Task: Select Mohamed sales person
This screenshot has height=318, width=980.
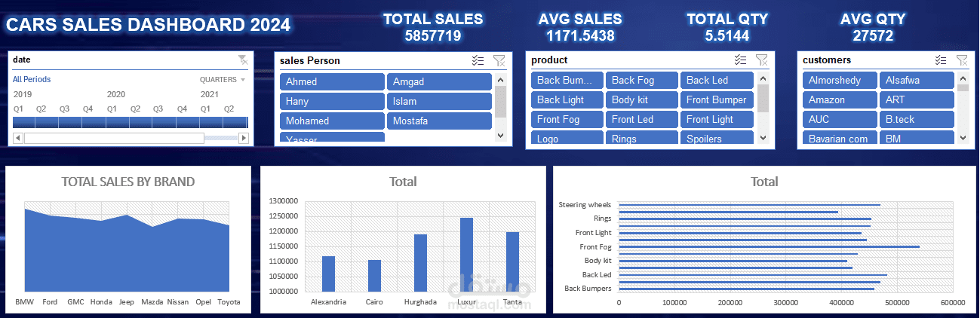Action: pyautogui.click(x=332, y=121)
